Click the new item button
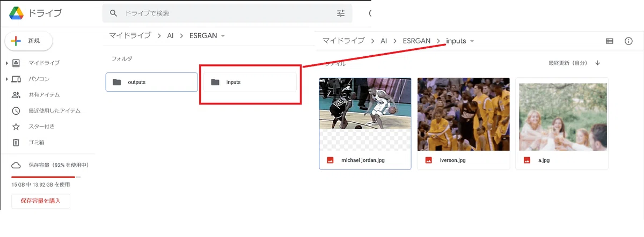 29,41
